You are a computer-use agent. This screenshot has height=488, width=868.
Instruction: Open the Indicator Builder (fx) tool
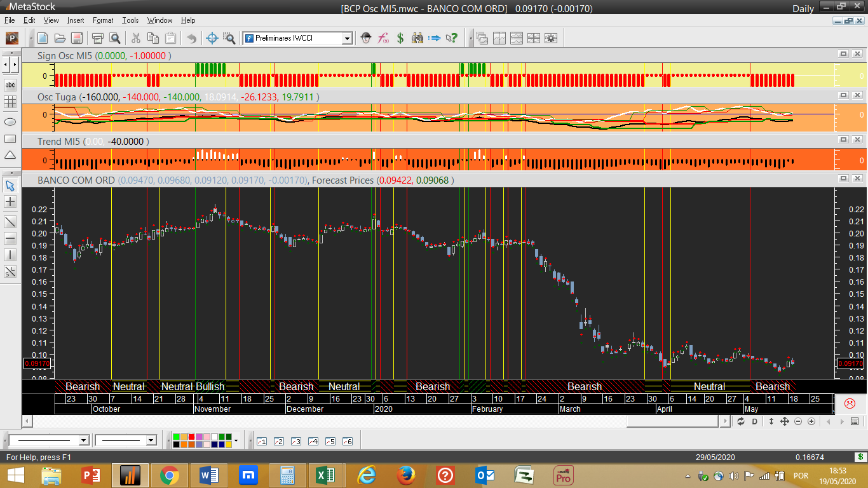[x=383, y=38]
